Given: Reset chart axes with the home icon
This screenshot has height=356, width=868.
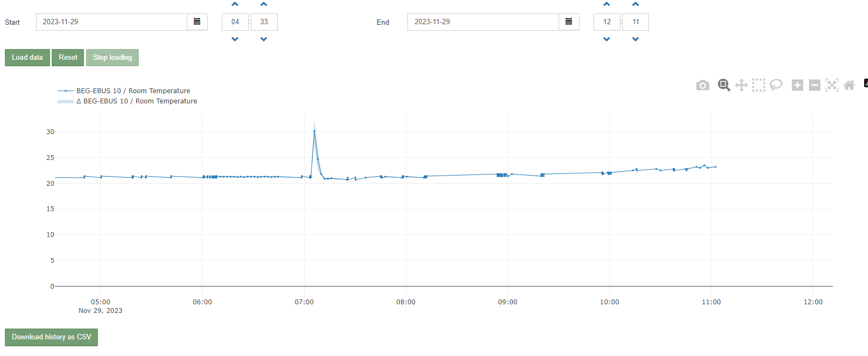Looking at the screenshot, I should (849, 85).
